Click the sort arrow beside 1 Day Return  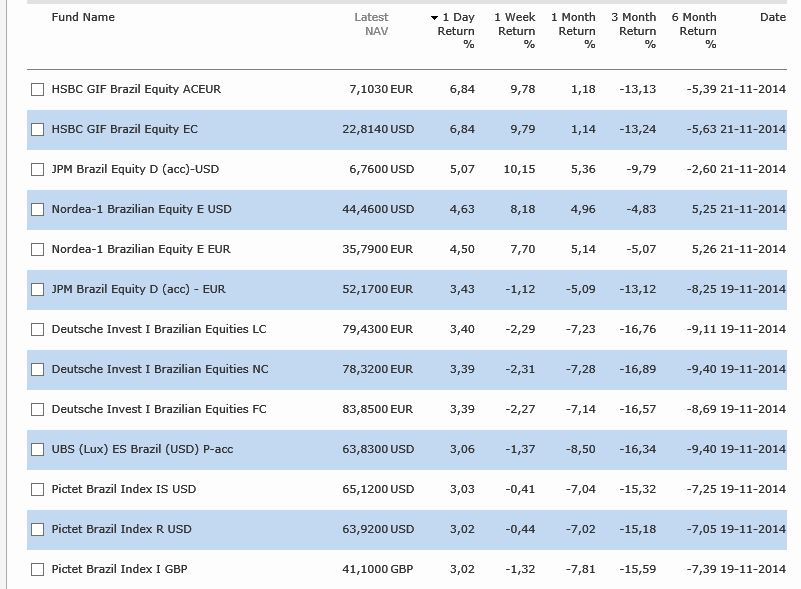pos(434,18)
